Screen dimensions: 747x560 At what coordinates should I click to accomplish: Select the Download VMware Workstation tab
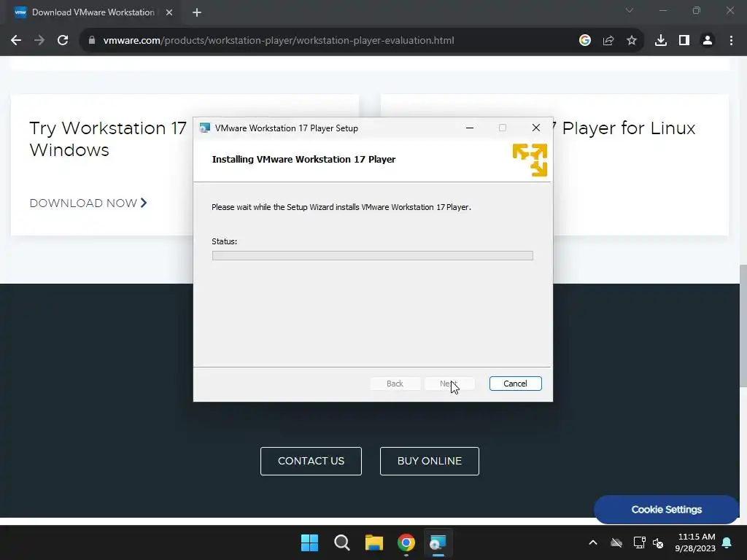click(93, 12)
